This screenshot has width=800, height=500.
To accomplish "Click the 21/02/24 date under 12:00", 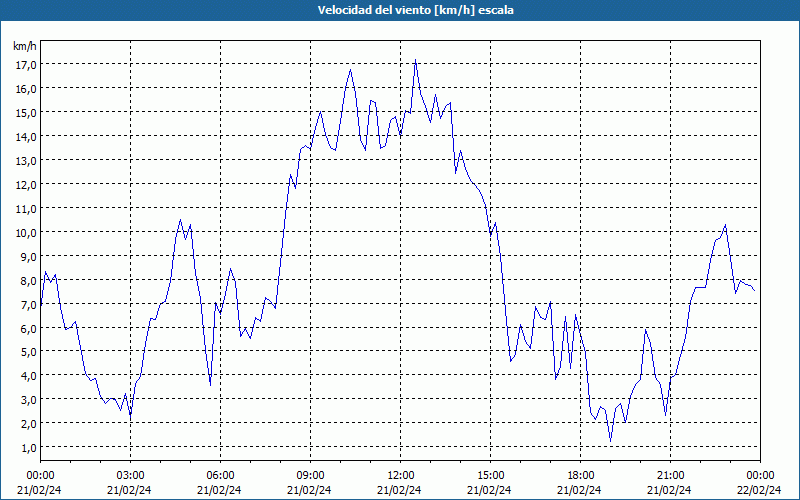I will click(399, 490).
